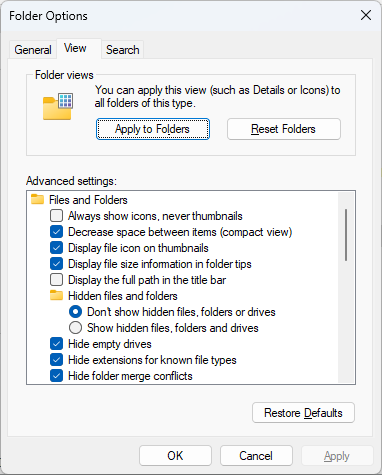Uncheck Hide folder merge conflicts
Image resolution: width=382 pixels, height=475 pixels.
56,376
